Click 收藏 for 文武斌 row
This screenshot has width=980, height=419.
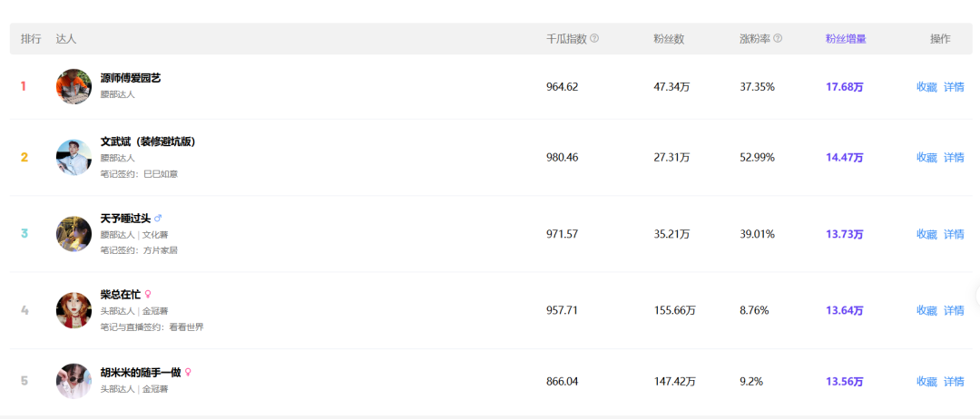point(926,157)
